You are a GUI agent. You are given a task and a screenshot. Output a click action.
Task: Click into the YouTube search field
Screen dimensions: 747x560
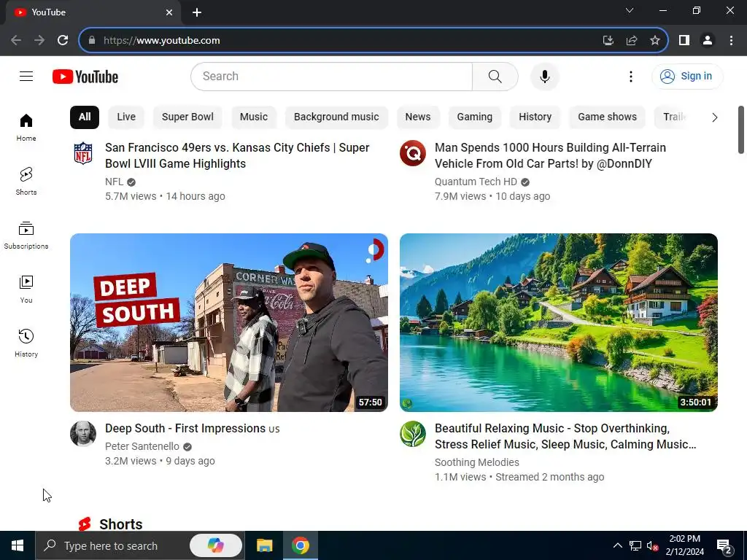tap(332, 76)
